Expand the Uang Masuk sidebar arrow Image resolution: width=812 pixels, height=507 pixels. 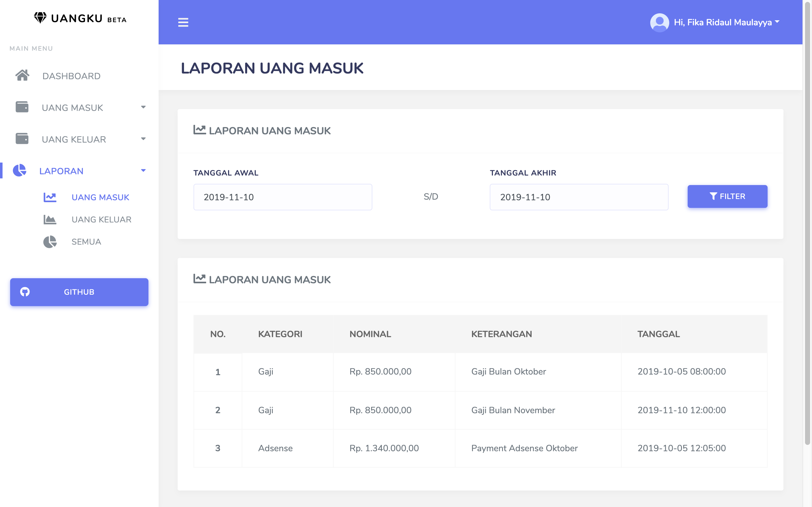[x=143, y=107]
